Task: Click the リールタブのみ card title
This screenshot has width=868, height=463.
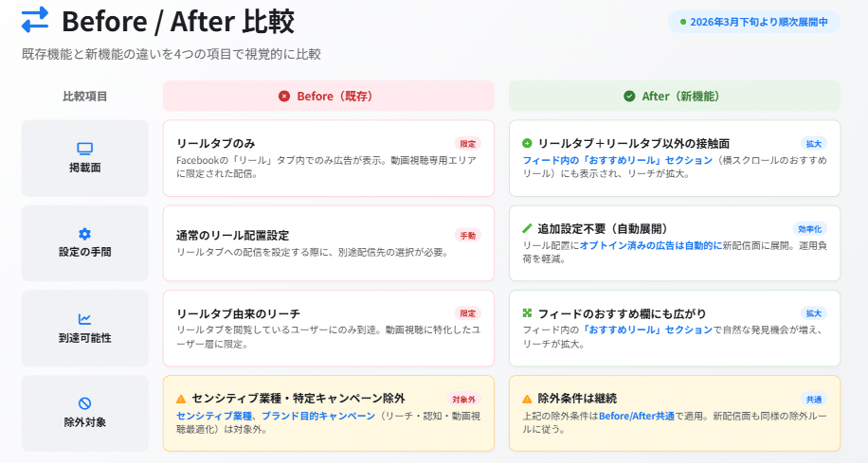Action: tap(215, 143)
